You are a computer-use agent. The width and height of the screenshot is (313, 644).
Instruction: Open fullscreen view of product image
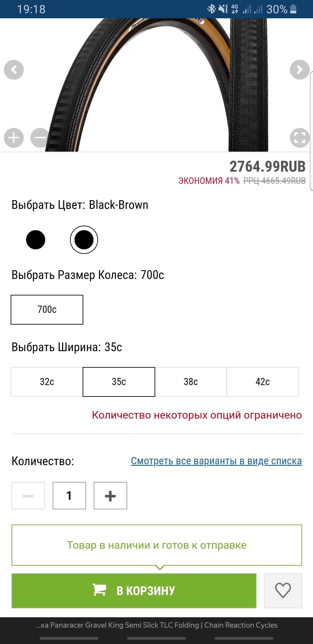[x=300, y=138]
